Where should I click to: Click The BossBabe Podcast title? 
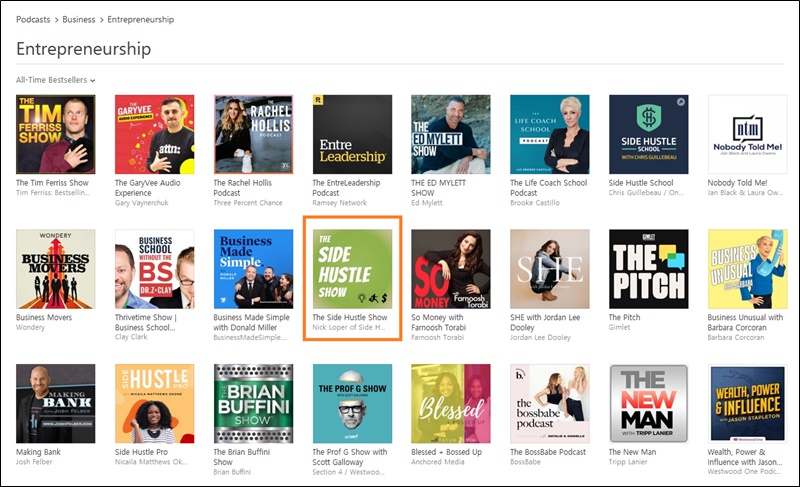click(x=548, y=452)
